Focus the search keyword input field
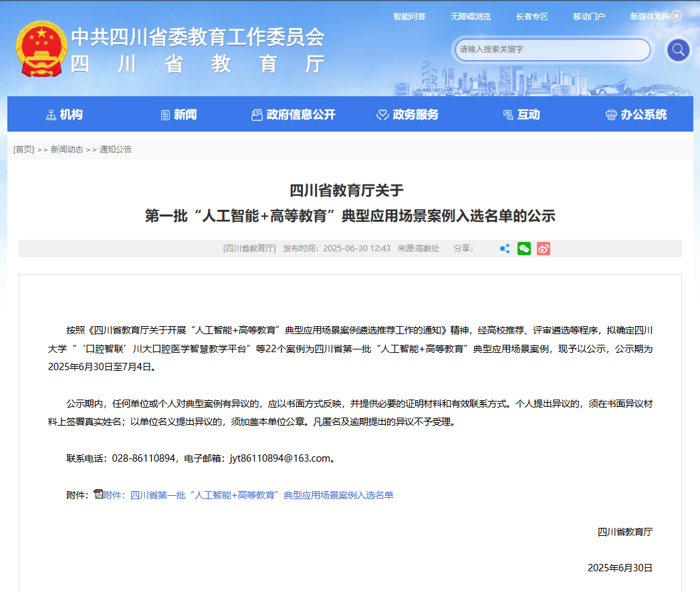The height and width of the screenshot is (592, 700). tap(553, 49)
